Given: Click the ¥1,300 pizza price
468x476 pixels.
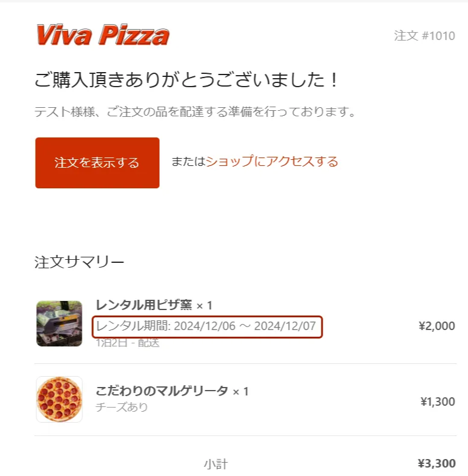Looking at the screenshot, I should click(x=437, y=402).
